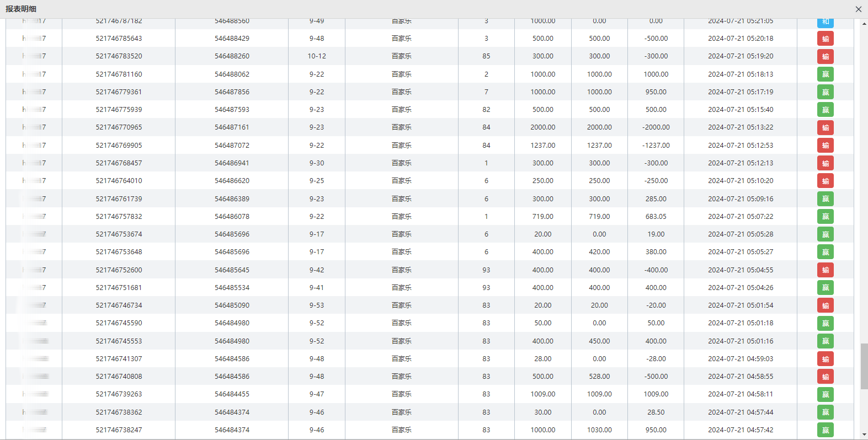
Task: Click the 输 badge at 05:04:55
Action: point(825,270)
